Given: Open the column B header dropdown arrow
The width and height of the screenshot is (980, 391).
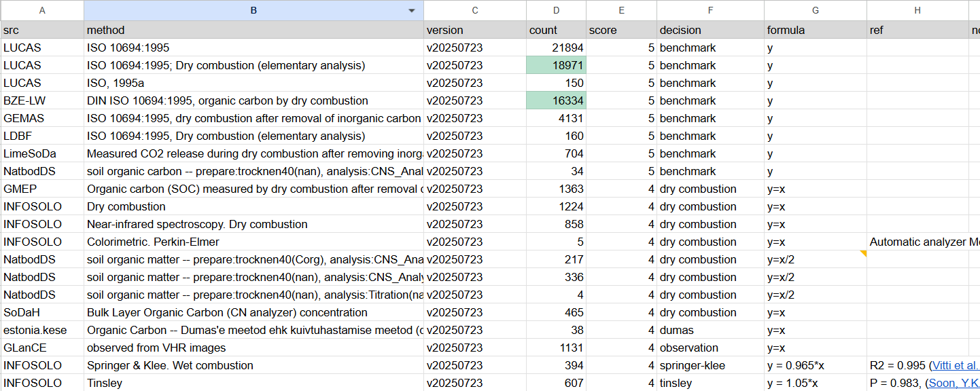Looking at the screenshot, I should tap(411, 11).
